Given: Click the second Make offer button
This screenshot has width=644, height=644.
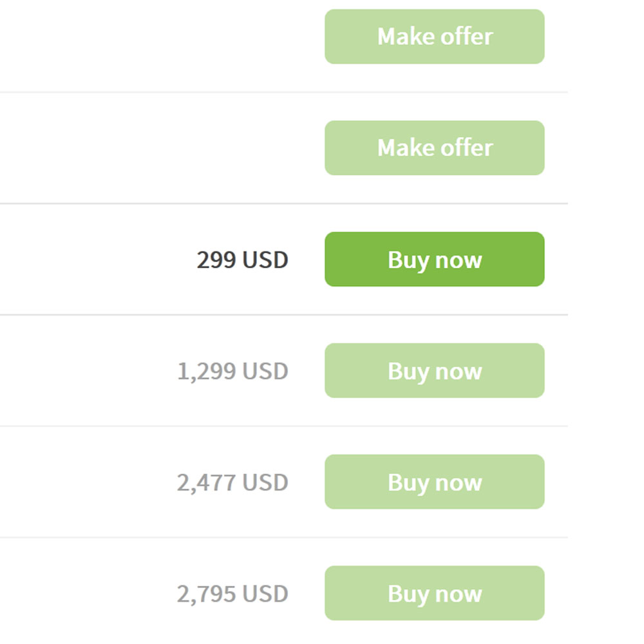Looking at the screenshot, I should pos(434,147).
